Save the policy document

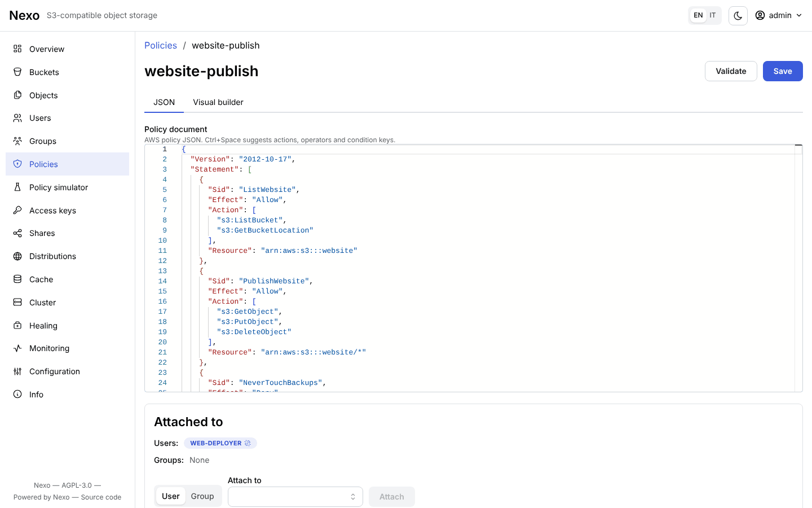[783, 71]
